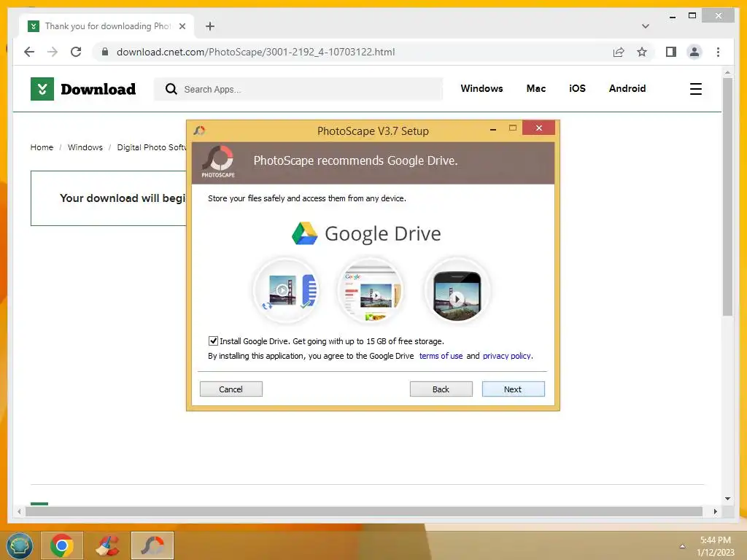Bookmark this page with star icon
This screenshot has width=747, height=560.
pos(642,52)
